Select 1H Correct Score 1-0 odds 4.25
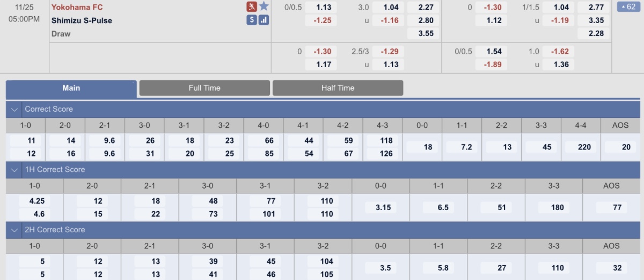 34,201
